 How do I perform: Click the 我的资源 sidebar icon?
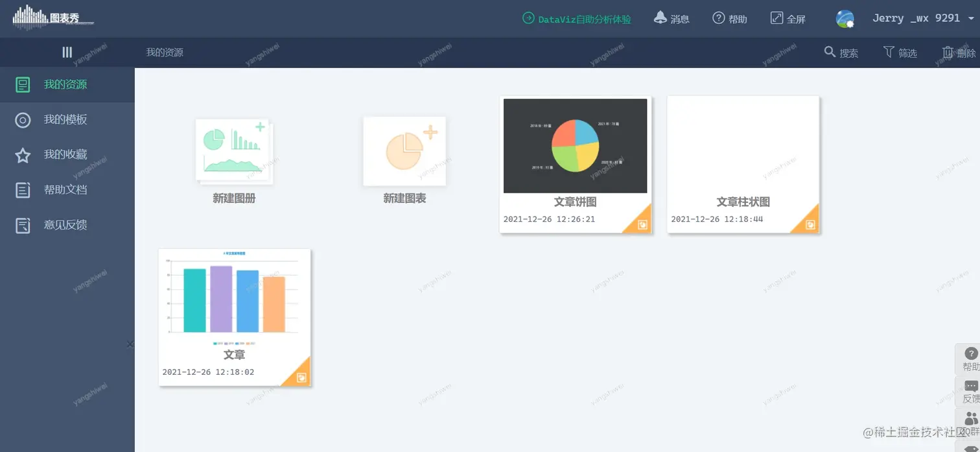[23, 85]
